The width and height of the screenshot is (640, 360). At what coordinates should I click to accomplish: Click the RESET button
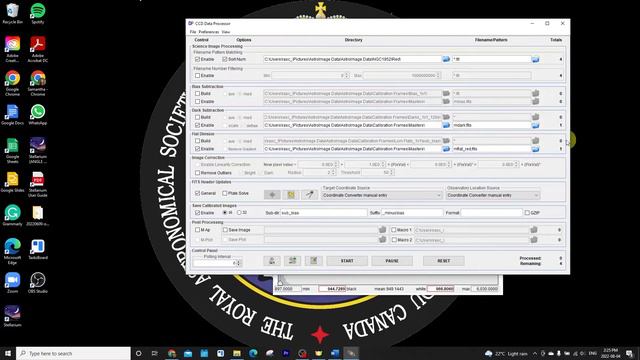point(444,261)
